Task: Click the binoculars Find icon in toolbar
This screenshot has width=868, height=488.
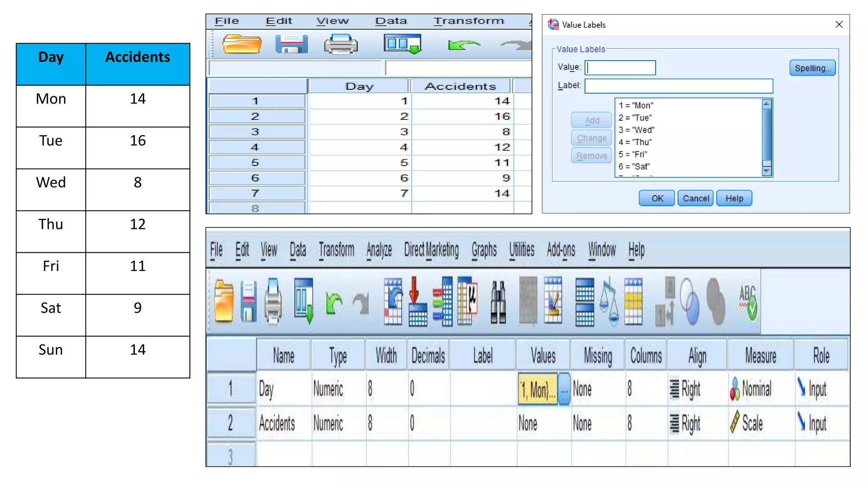Action: [498, 302]
